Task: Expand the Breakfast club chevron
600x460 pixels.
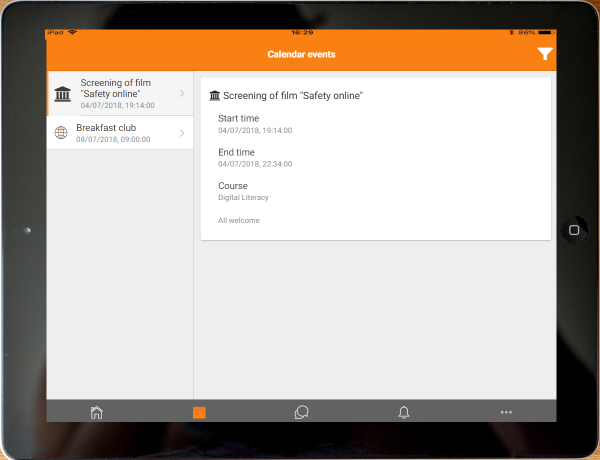Action: pyautogui.click(x=182, y=133)
